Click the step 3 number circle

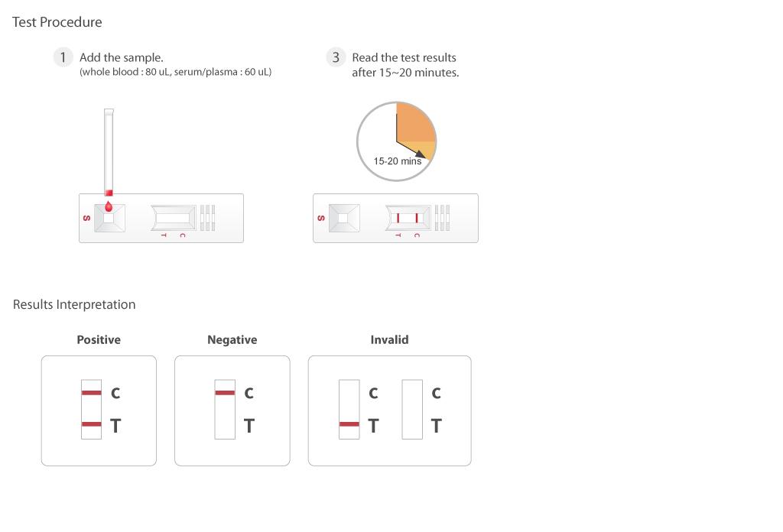point(336,57)
